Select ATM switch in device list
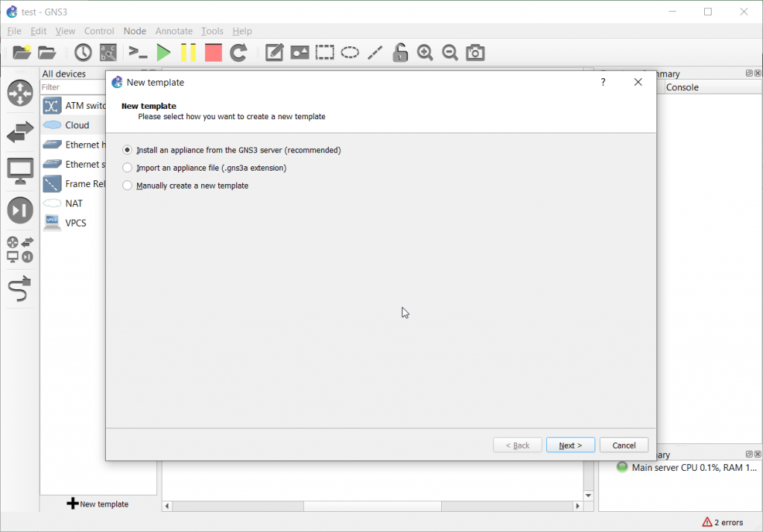763x532 pixels. [74, 106]
